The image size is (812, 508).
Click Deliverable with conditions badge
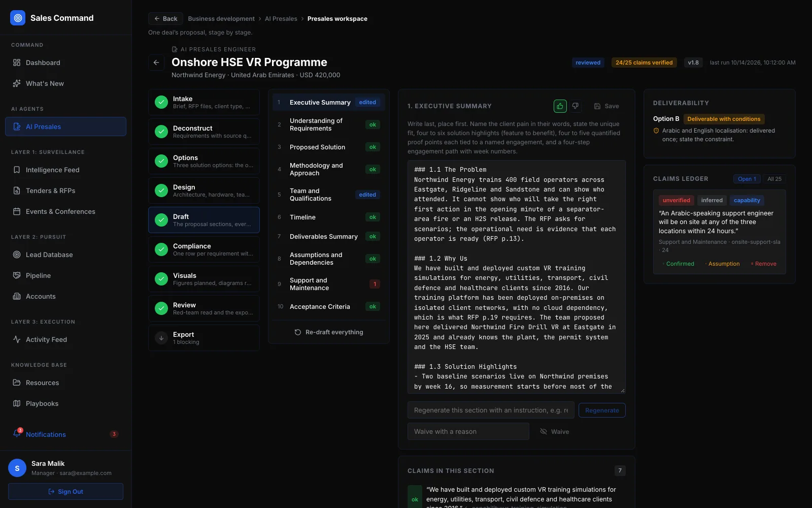(x=724, y=119)
